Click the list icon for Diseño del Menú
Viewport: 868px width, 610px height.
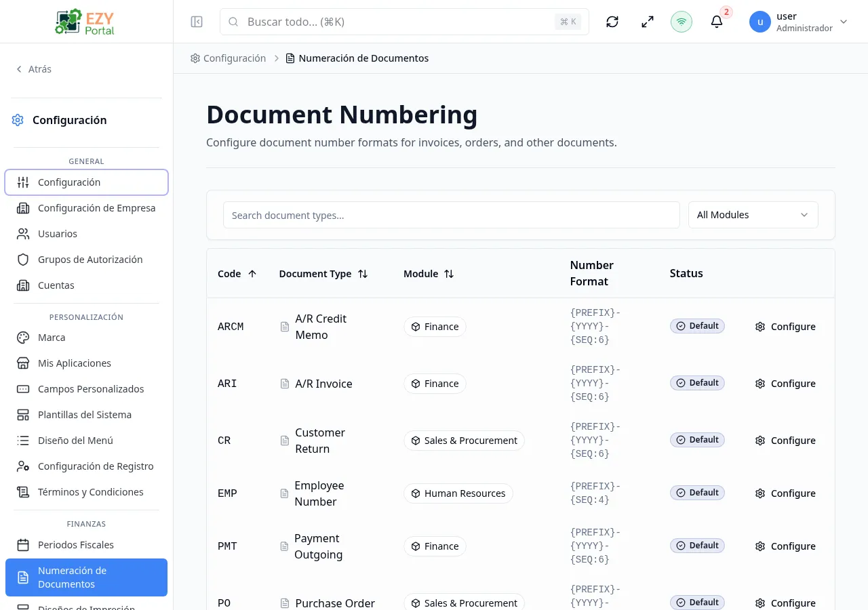coord(23,441)
